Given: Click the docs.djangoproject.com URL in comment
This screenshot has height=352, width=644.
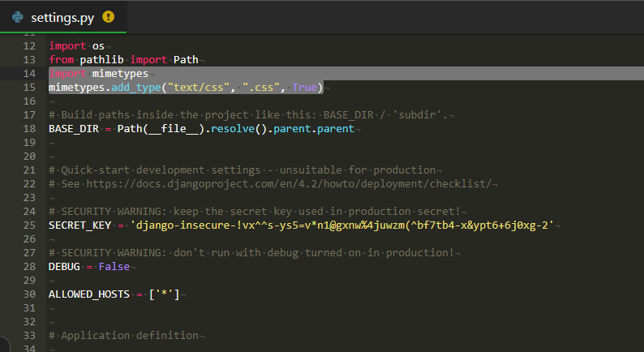Looking at the screenshot, I should coord(289,184).
